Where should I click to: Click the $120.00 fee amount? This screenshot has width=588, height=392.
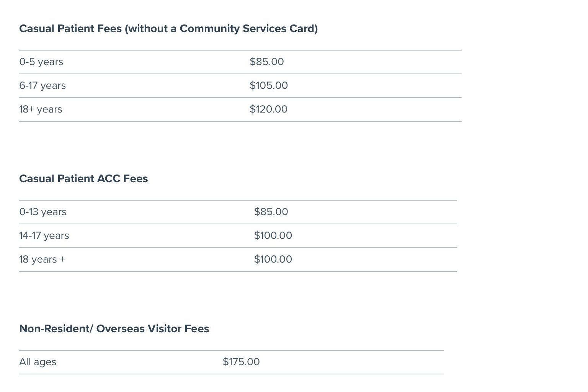coord(268,109)
